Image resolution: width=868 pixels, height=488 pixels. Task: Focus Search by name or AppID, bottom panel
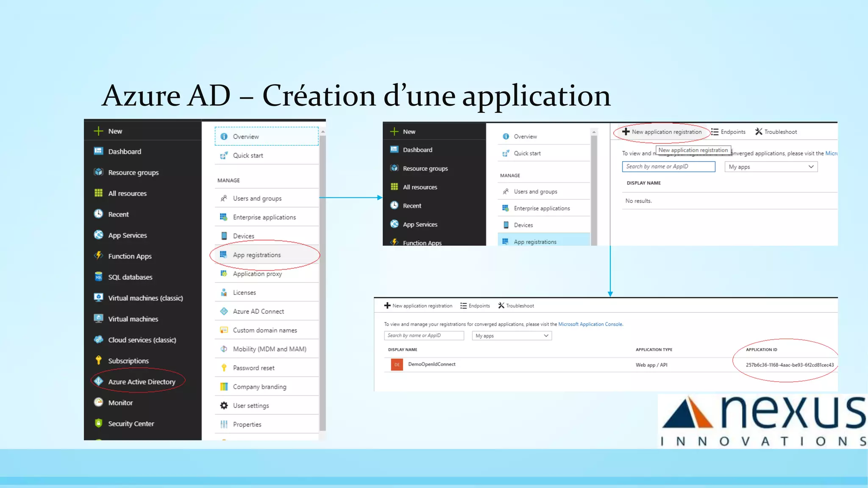point(424,335)
